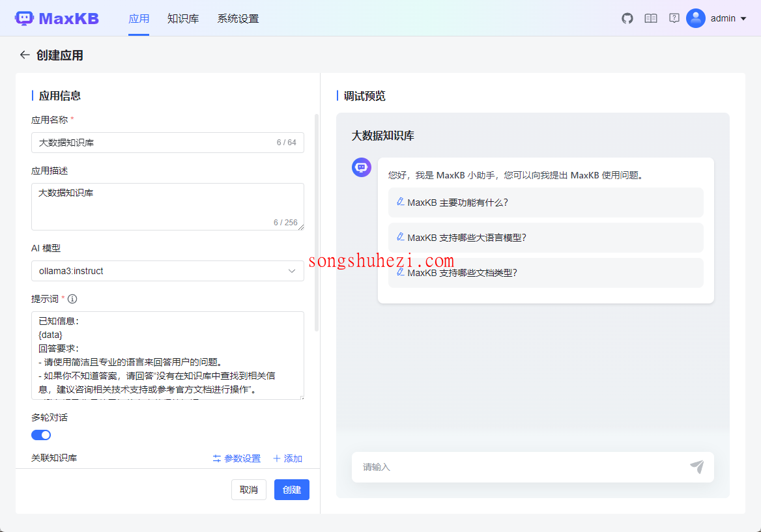
Task: Click the 创建 button
Action: click(292, 490)
